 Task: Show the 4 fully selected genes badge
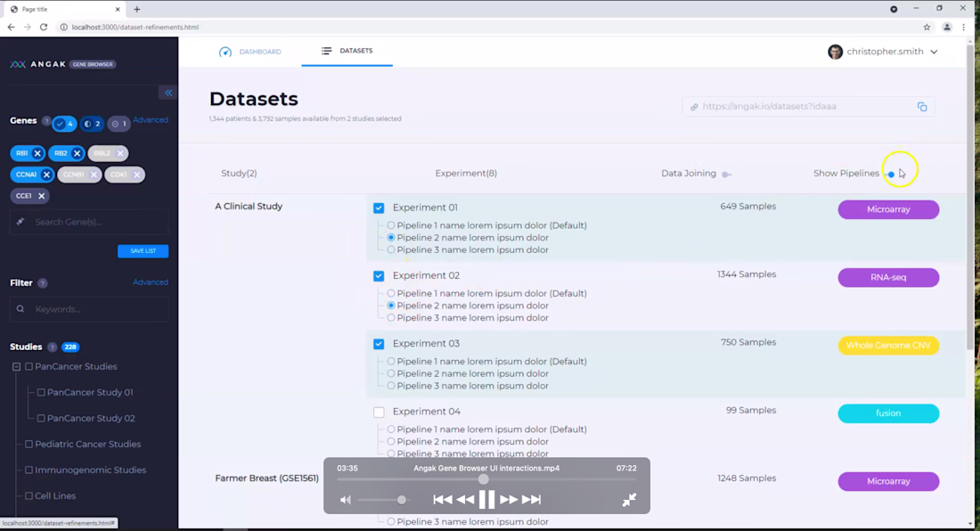(64, 124)
